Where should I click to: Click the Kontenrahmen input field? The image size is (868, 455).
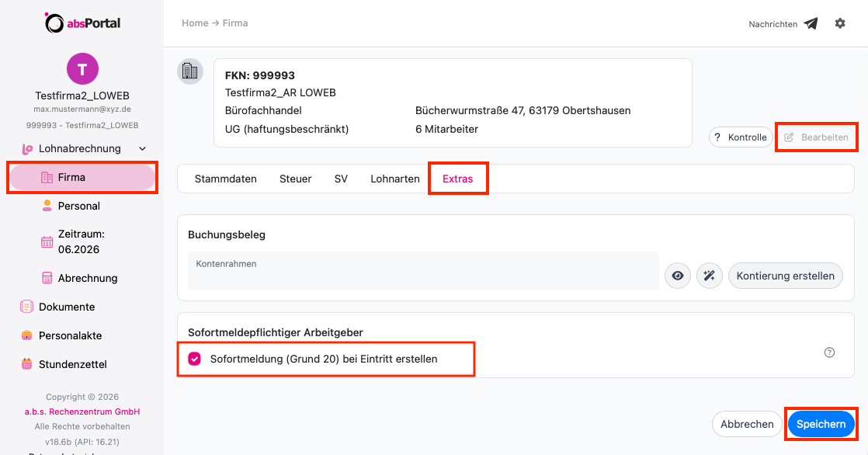click(x=423, y=271)
